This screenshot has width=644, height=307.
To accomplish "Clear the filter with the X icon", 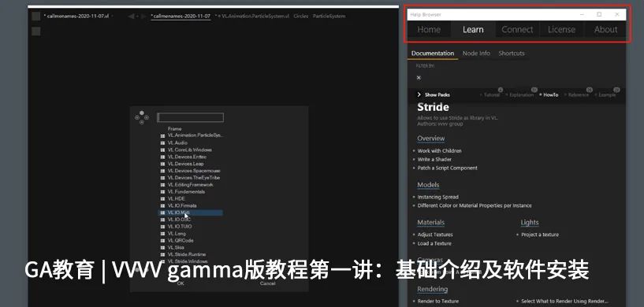I will point(419,78).
